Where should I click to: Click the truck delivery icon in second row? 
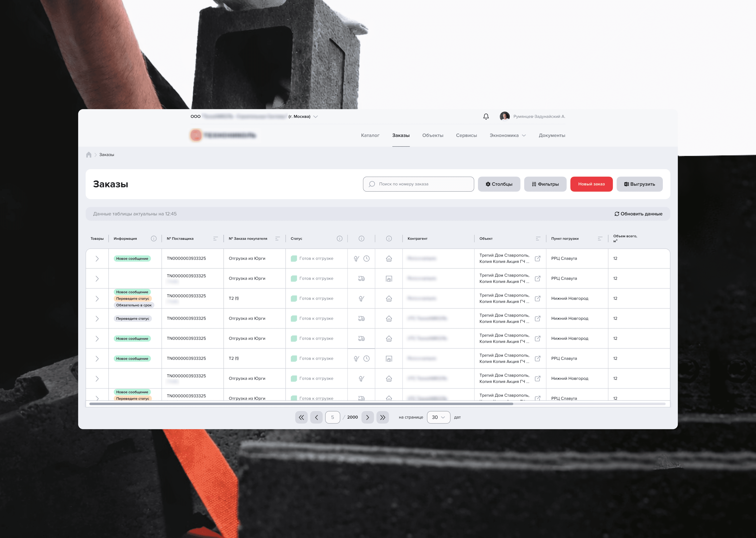(x=361, y=279)
